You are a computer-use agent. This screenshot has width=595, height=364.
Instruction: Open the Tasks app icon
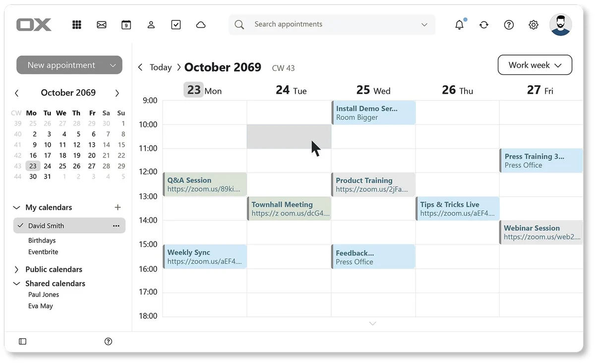(x=176, y=24)
